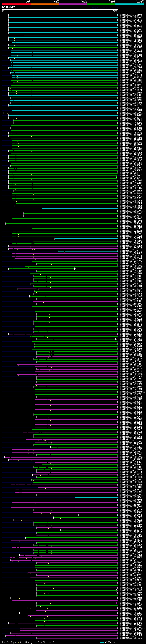The width and height of the screenshot is (146, 644).
Task: Select the query label BB904977
Action: 8,8
